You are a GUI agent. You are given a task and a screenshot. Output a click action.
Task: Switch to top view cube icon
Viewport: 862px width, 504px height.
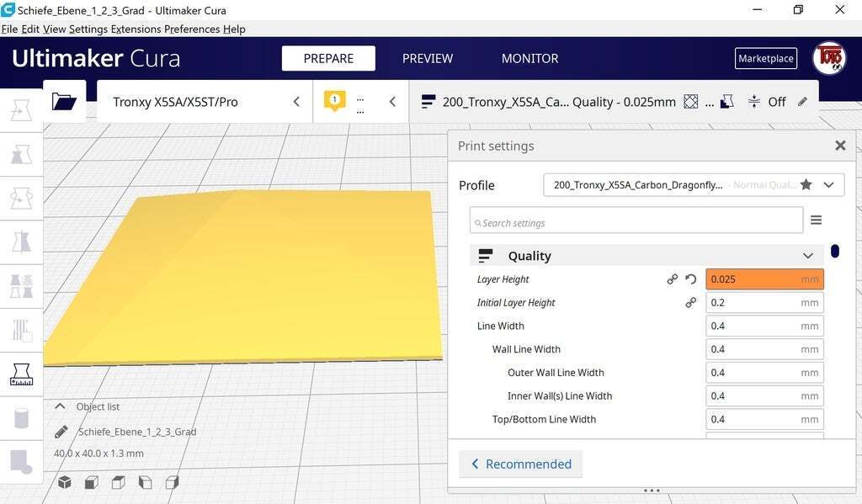click(x=118, y=483)
